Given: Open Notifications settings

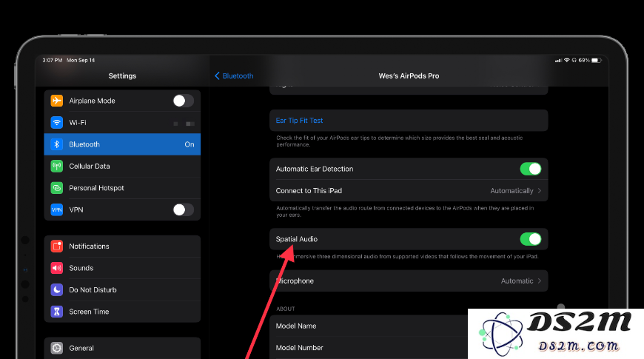Looking at the screenshot, I should coord(122,246).
